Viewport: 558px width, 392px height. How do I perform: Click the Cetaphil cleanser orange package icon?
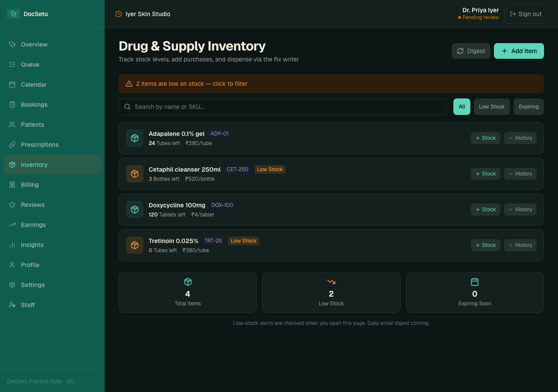click(135, 174)
